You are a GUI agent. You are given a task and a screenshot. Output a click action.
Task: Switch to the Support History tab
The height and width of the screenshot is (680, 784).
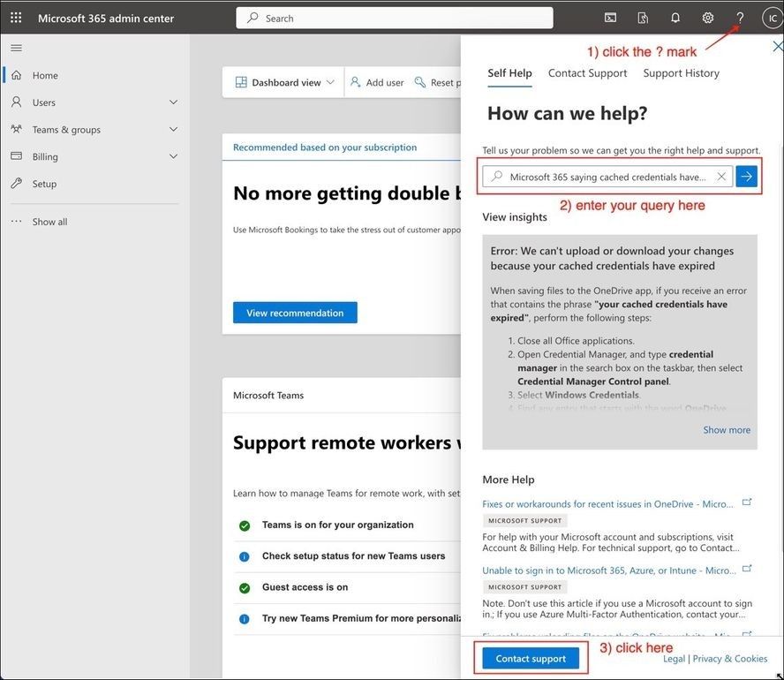pyautogui.click(x=681, y=72)
